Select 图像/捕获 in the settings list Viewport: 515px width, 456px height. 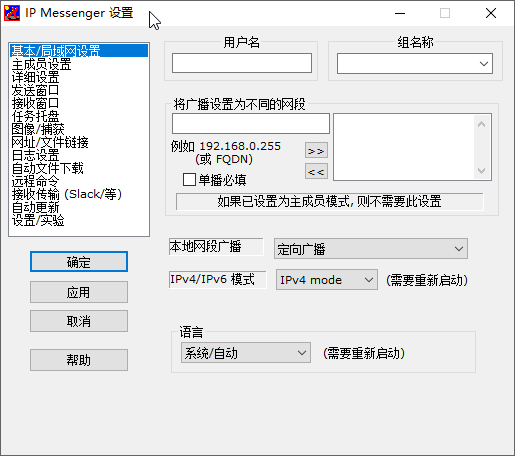pyautogui.click(x=38, y=129)
